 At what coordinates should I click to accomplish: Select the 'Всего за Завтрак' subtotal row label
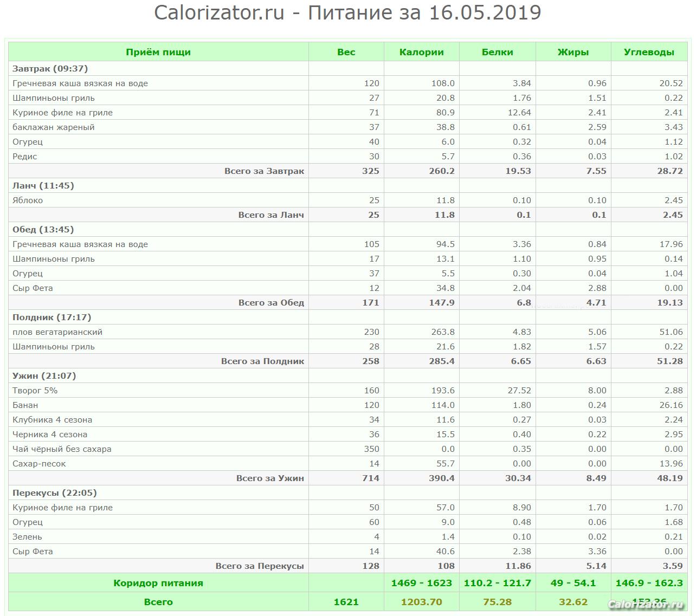(264, 171)
